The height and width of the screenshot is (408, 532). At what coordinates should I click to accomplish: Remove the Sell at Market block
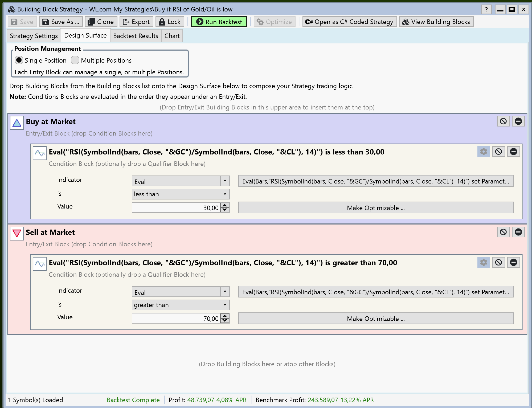pos(518,232)
